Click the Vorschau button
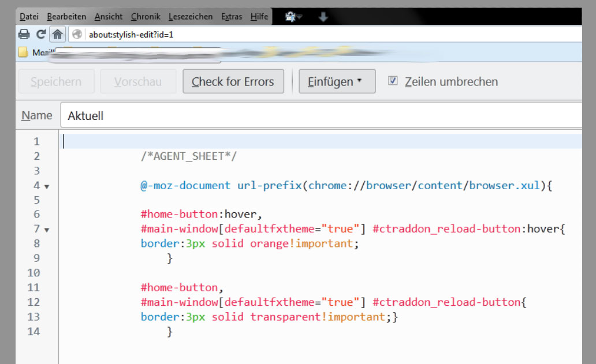Viewport: 596px width, 364px height. (x=138, y=81)
